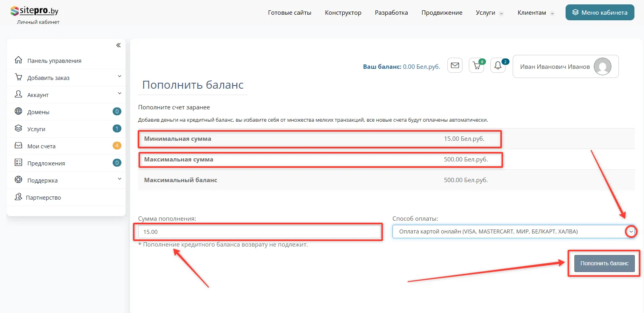Viewport: 644px width, 313px height.
Task: Open Мои счета in the sidebar
Action: [x=41, y=146]
